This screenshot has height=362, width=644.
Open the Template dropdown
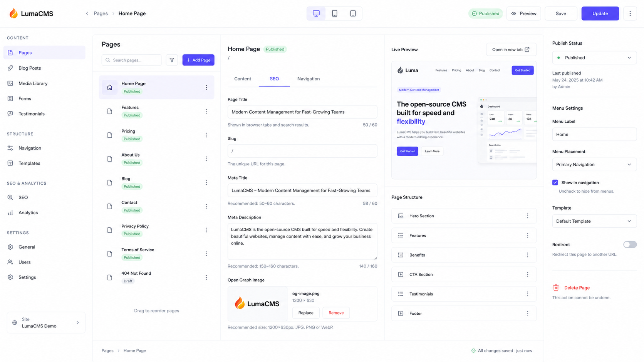pos(594,221)
